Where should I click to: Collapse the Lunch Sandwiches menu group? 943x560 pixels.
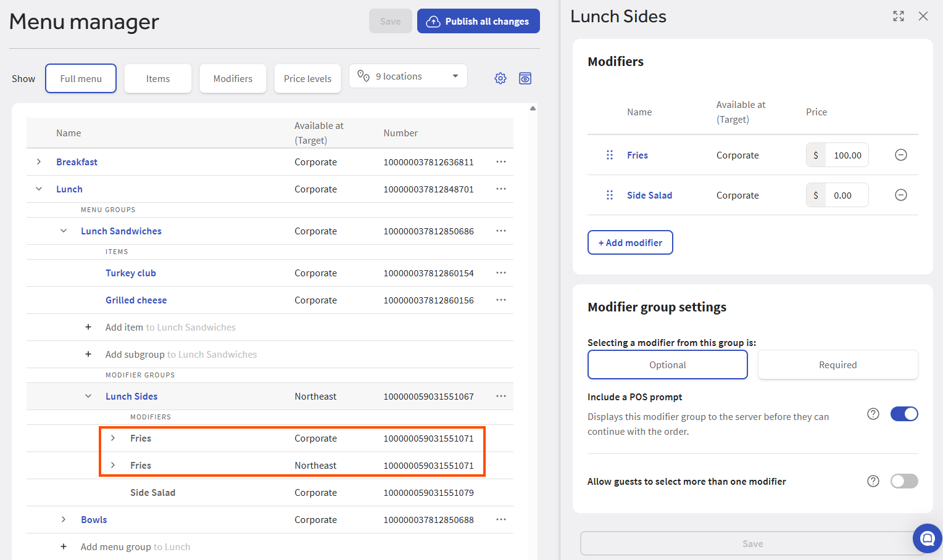(64, 231)
